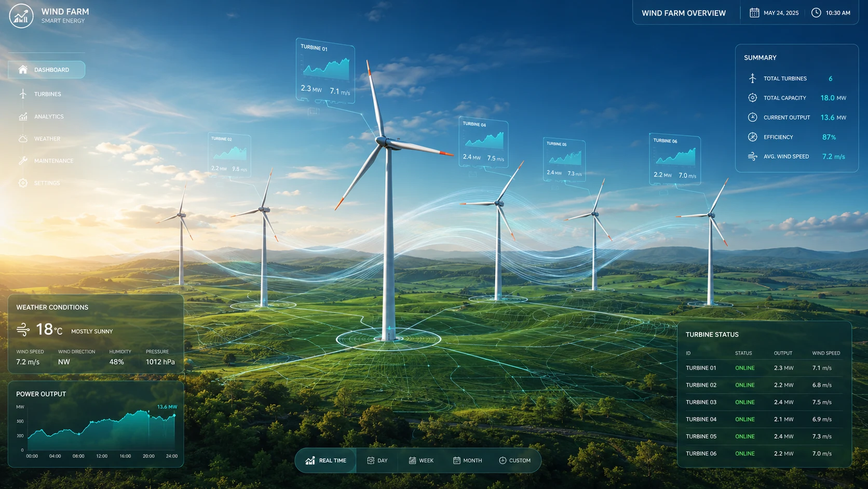Open Maintenance wrench icon
This screenshot has height=489, width=868.
click(23, 161)
